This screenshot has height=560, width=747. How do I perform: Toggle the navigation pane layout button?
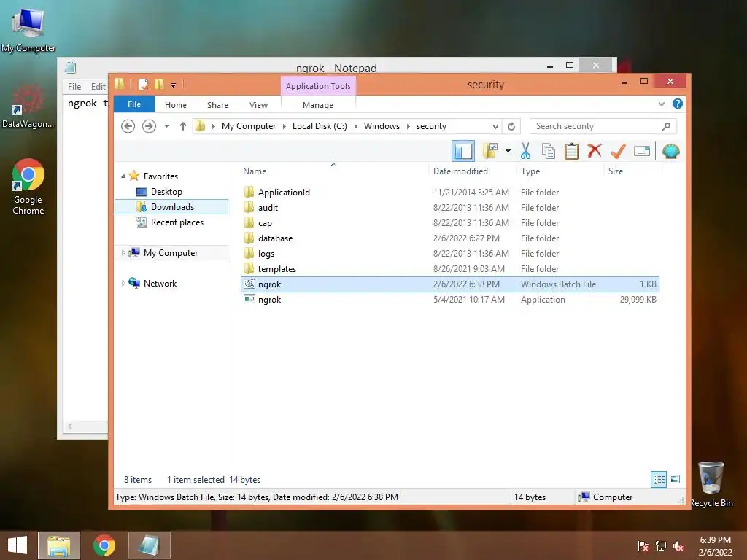point(462,152)
